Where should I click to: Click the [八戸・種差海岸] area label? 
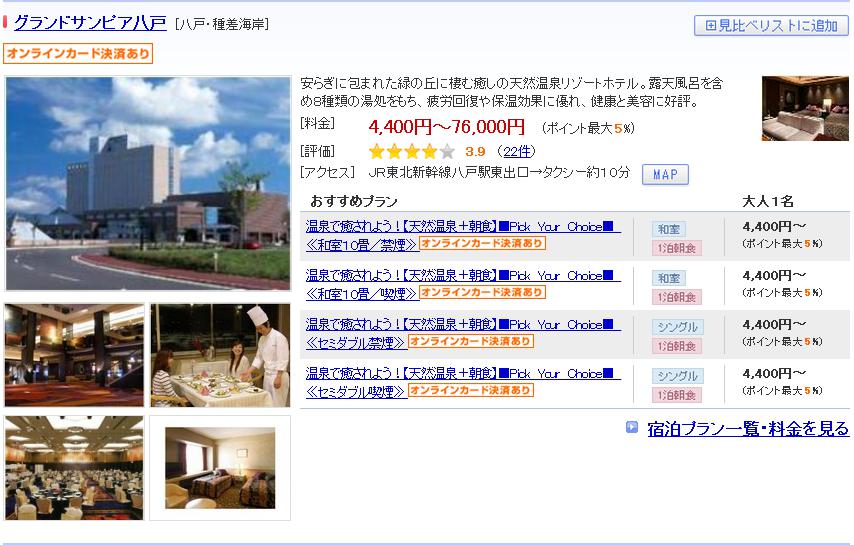pos(222,25)
